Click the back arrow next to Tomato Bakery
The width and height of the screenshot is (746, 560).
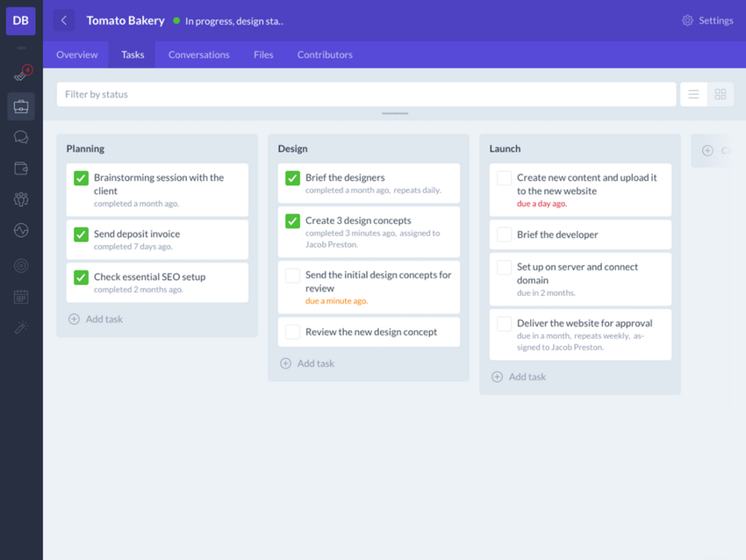click(63, 20)
